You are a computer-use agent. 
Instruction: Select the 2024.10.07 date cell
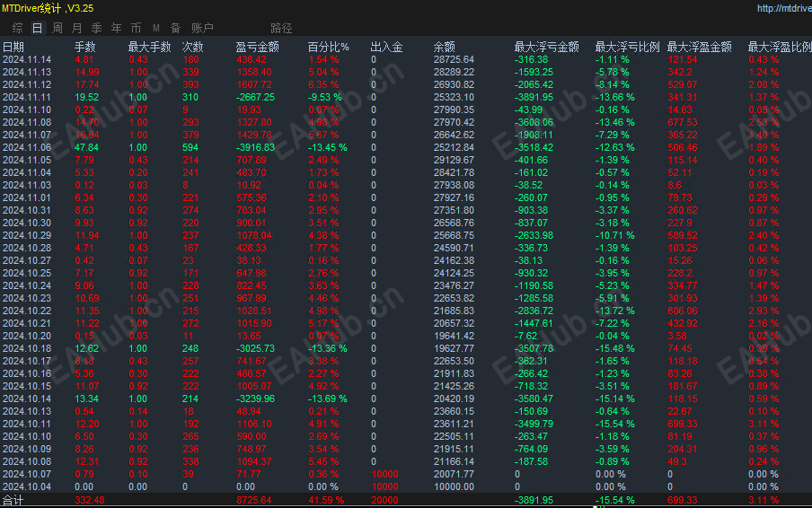pyautogui.click(x=27, y=475)
